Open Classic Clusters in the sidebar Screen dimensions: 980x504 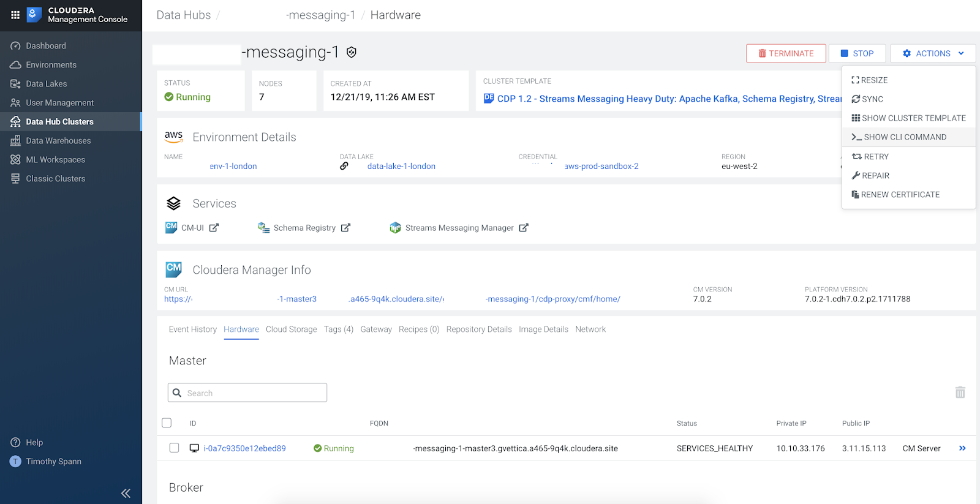55,179
